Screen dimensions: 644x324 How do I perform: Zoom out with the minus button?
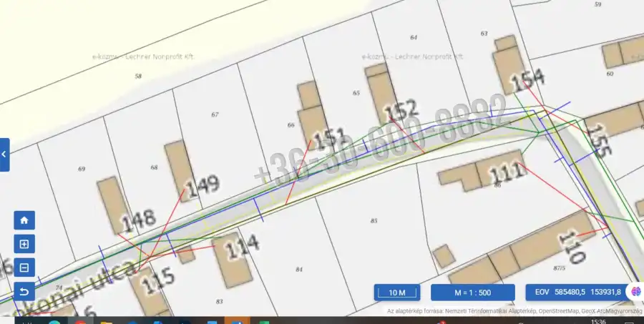pos(24,268)
